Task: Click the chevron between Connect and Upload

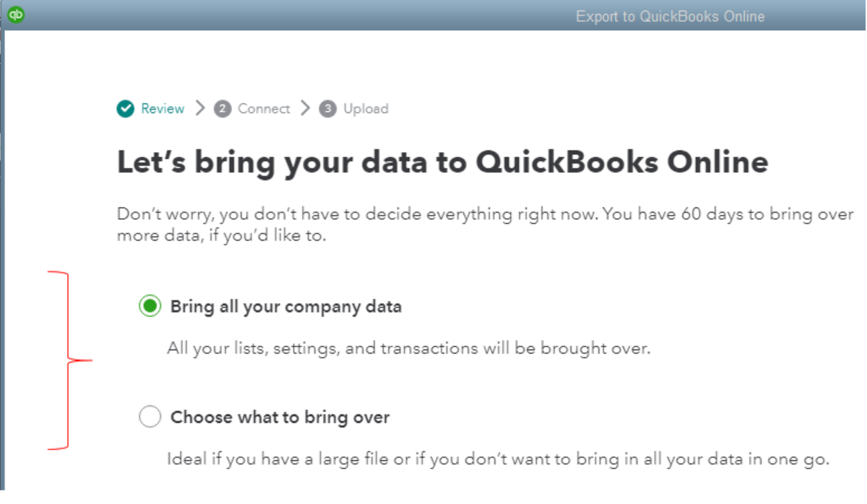Action: tap(305, 108)
